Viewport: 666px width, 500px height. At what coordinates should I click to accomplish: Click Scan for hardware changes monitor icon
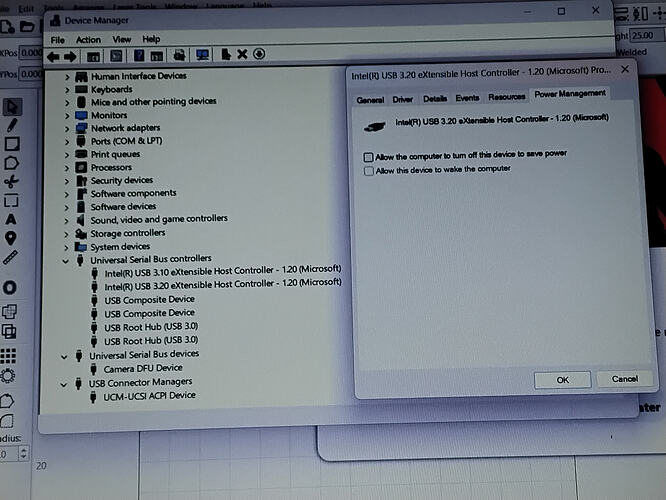[202, 55]
